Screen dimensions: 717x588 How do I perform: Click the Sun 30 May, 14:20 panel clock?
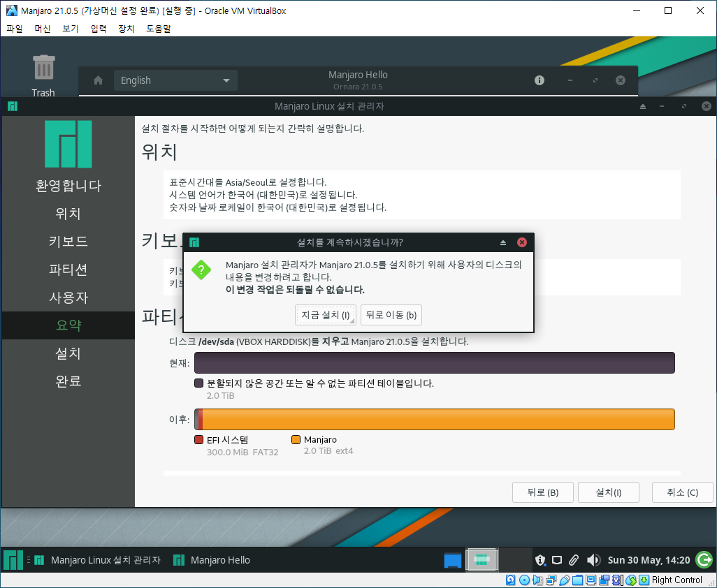649,560
